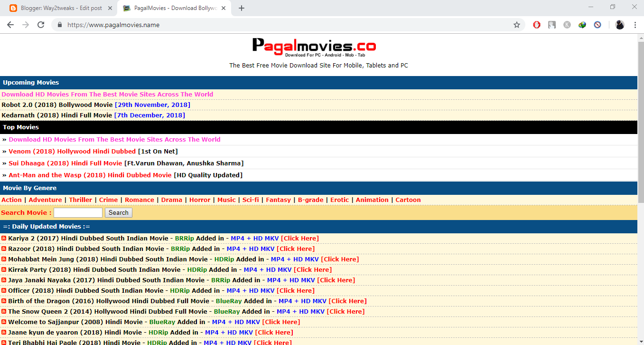Viewport: 644px width, 345px height.
Task: Open Sui Dhaaga (2018) Hindi Full Movie
Action: pyautogui.click(x=65, y=163)
